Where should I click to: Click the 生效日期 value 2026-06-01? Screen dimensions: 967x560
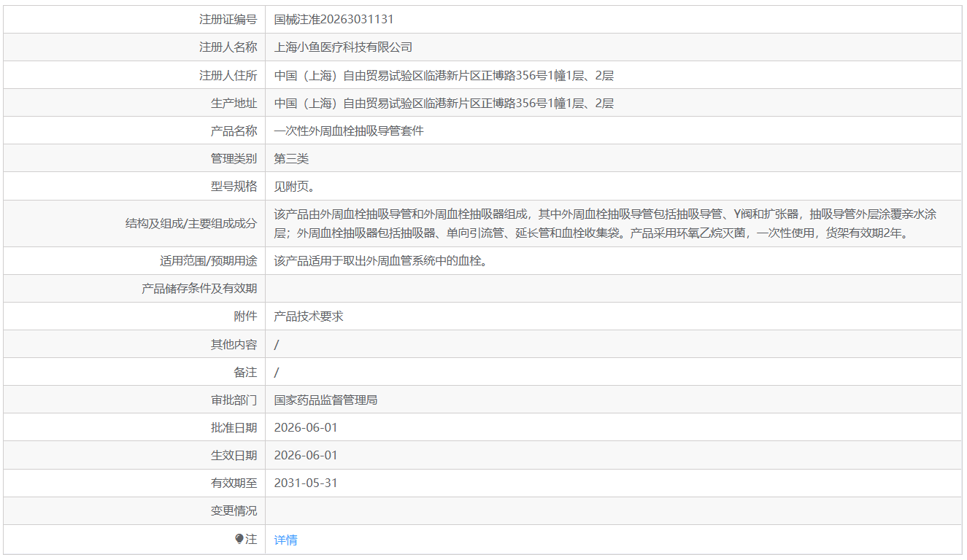306,456
